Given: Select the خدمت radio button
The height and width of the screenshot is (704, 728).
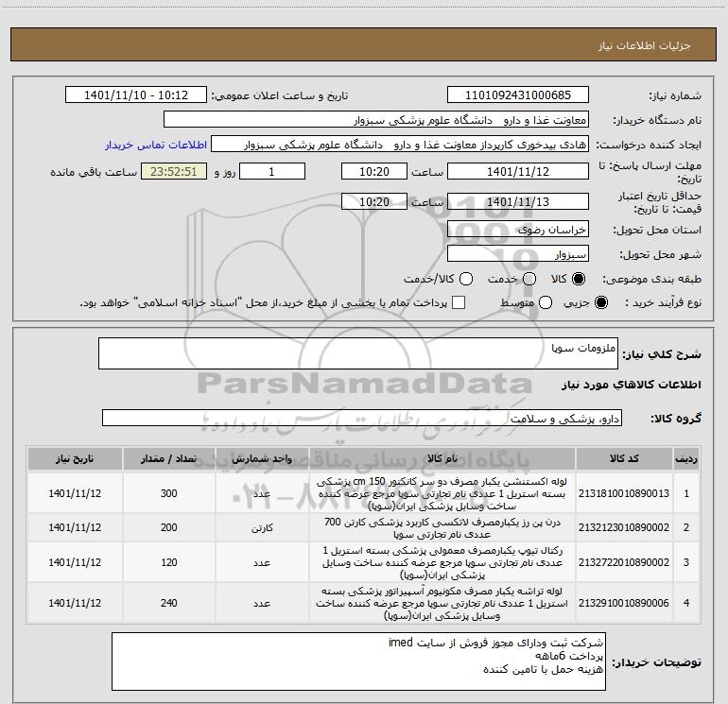Looking at the screenshot, I should pos(529,279).
